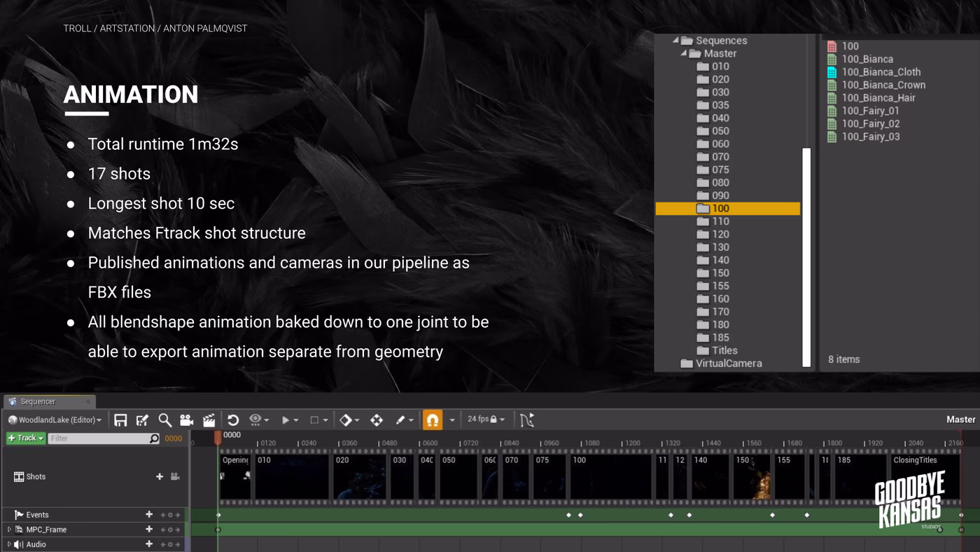
Task: Toggle the frame rate lock at 24 fps
Action: [x=493, y=419]
